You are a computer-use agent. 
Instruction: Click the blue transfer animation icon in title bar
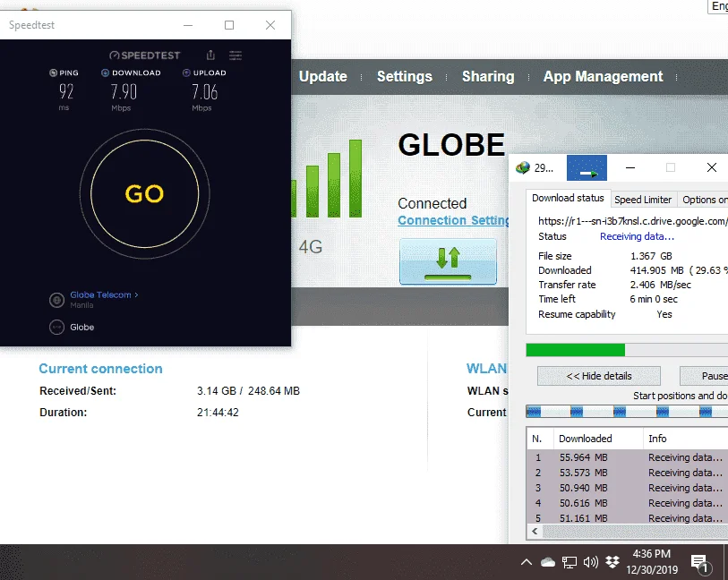[587, 167]
